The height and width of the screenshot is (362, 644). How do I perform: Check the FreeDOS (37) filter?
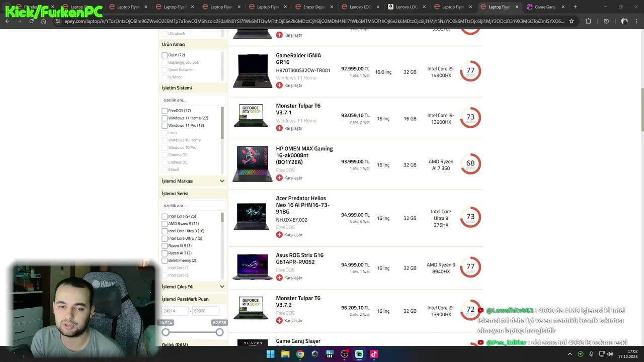coord(165,111)
